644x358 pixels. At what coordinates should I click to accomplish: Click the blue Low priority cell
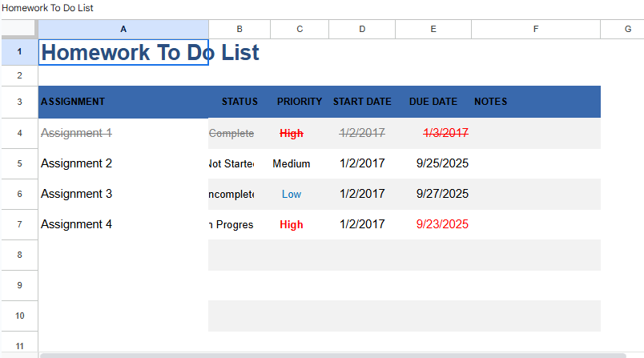tap(292, 194)
